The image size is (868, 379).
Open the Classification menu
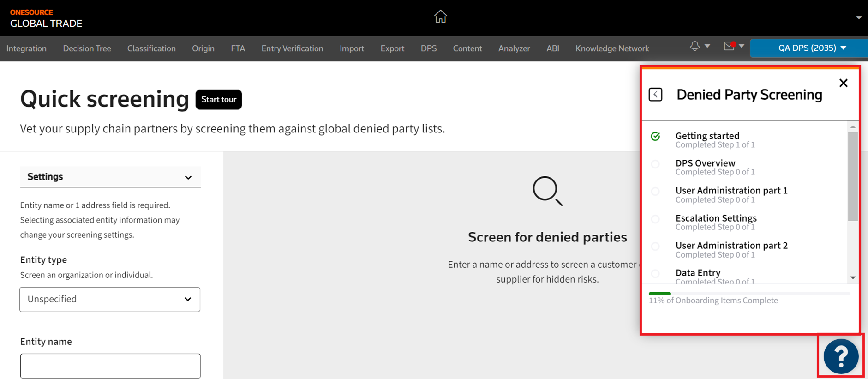pos(151,48)
